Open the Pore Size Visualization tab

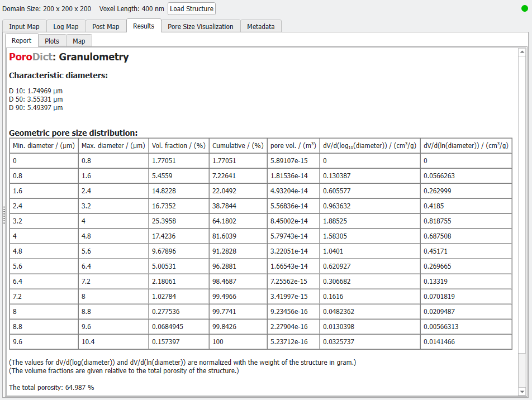(x=201, y=26)
